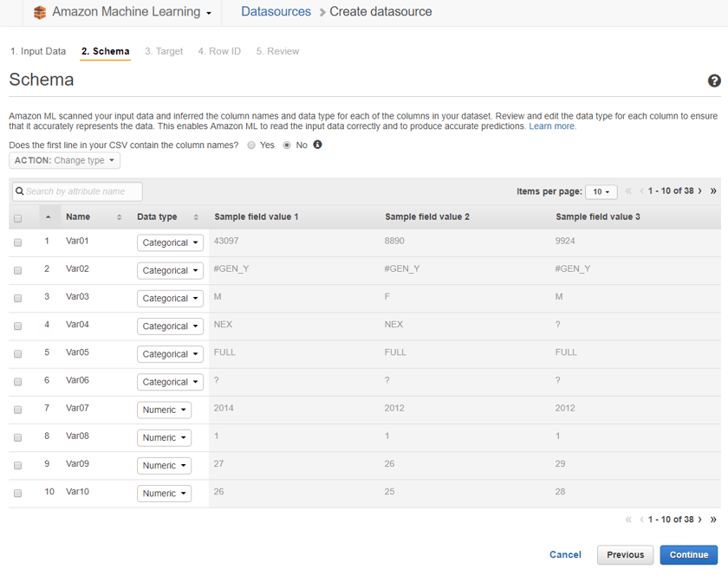This screenshot has height=575, width=728.
Task: Check the Var05 row checkbox
Action: pos(17,353)
